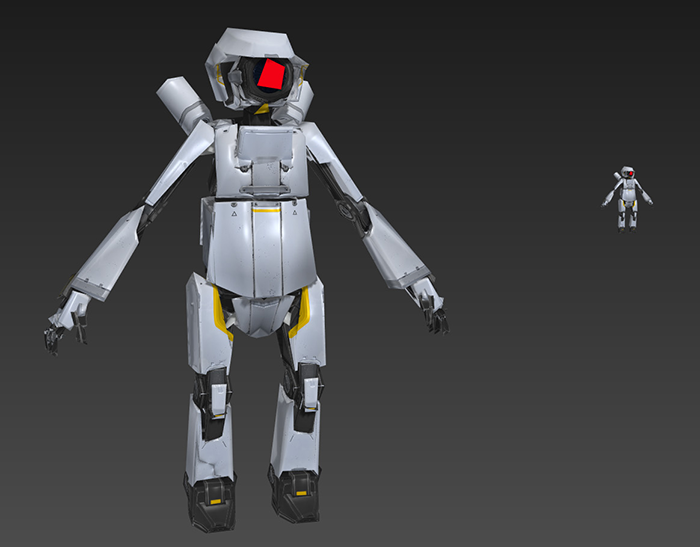Select the robot hand on the viewer's left
This screenshot has height=547, width=700.
tap(62, 322)
